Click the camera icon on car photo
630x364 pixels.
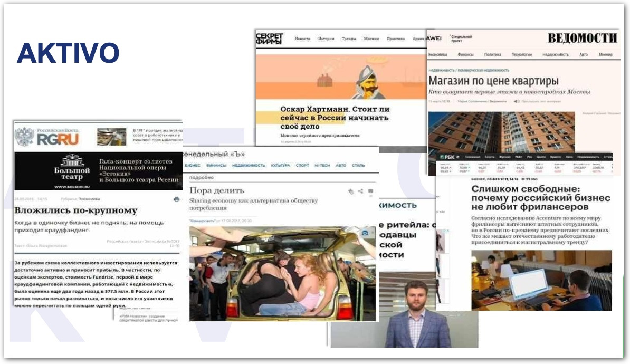(364, 233)
